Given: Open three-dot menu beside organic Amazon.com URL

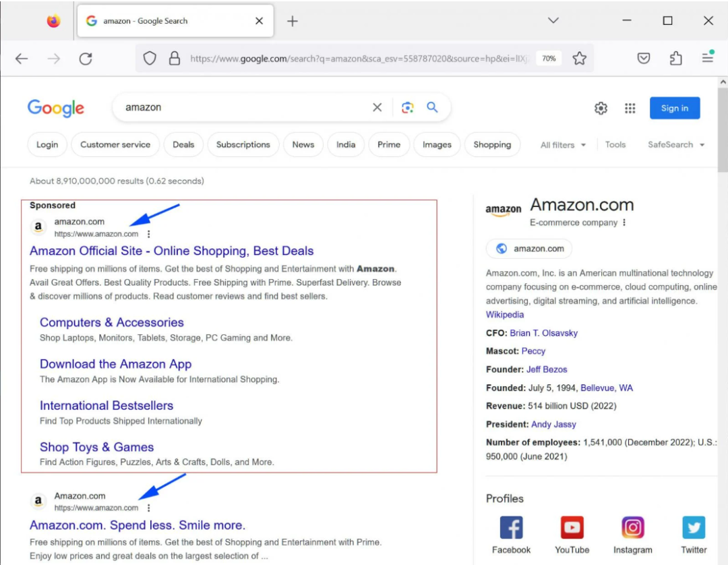Looking at the screenshot, I should tap(148, 508).
